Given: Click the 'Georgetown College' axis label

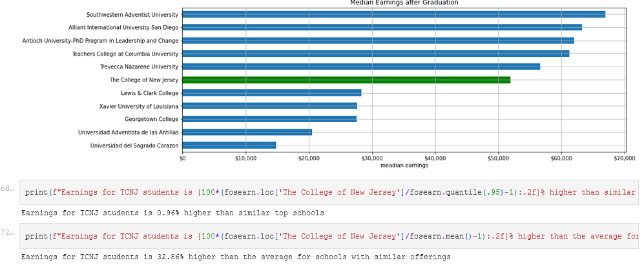Looking at the screenshot, I should [152, 119].
